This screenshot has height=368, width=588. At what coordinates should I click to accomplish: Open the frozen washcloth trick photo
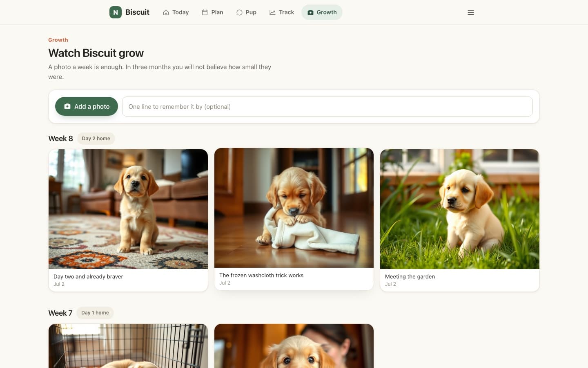[x=294, y=208]
